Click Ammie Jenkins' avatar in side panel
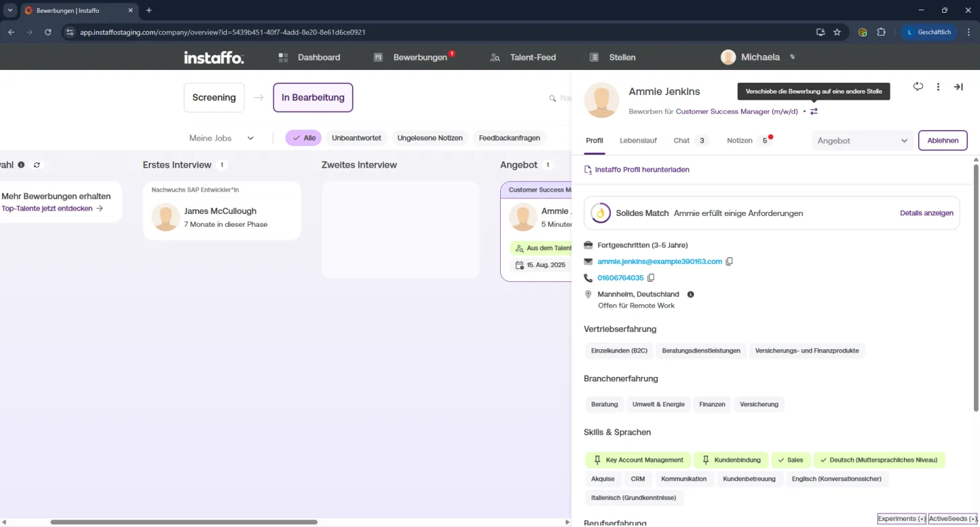 click(x=602, y=100)
